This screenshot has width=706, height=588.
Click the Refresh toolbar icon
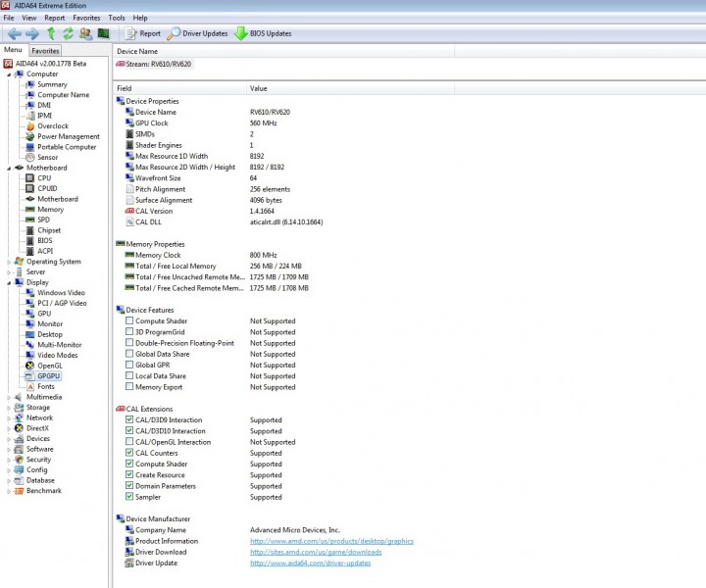[68, 33]
